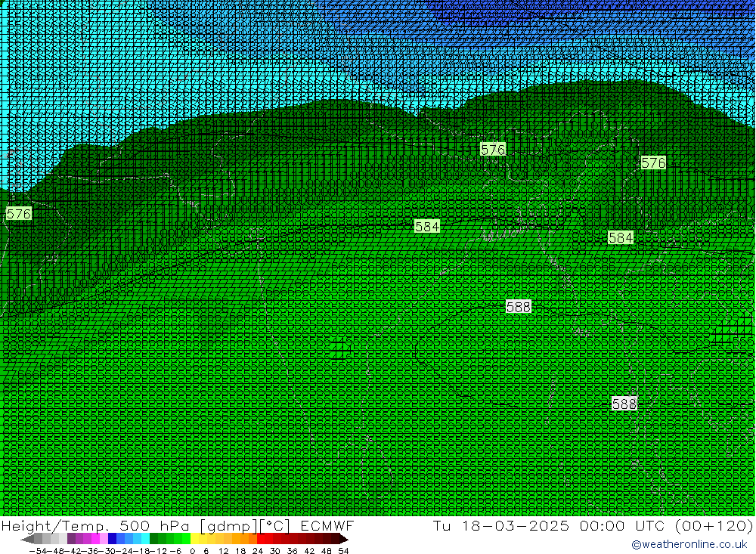This screenshot has height=554, width=756.
Task: Click the 576 contour label at far left
Action: [x=19, y=214]
